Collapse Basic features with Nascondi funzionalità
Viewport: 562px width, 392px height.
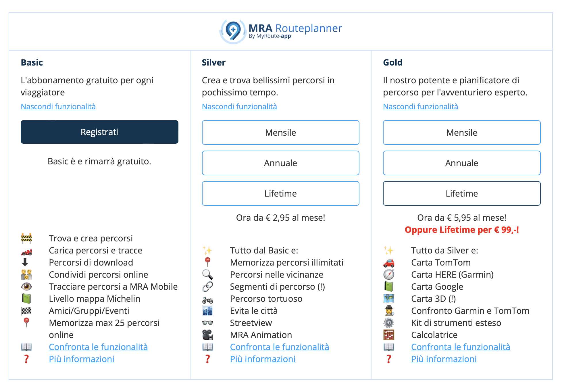coord(58,107)
